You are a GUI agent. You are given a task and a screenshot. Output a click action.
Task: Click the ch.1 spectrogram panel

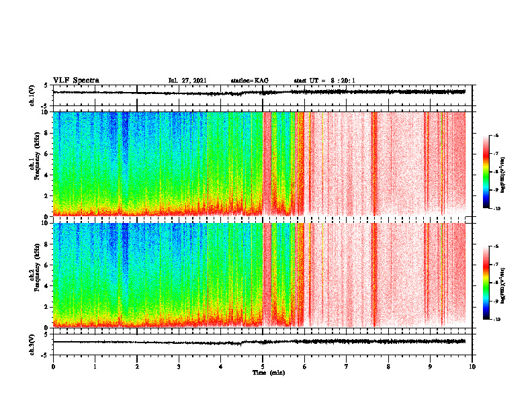click(x=259, y=164)
